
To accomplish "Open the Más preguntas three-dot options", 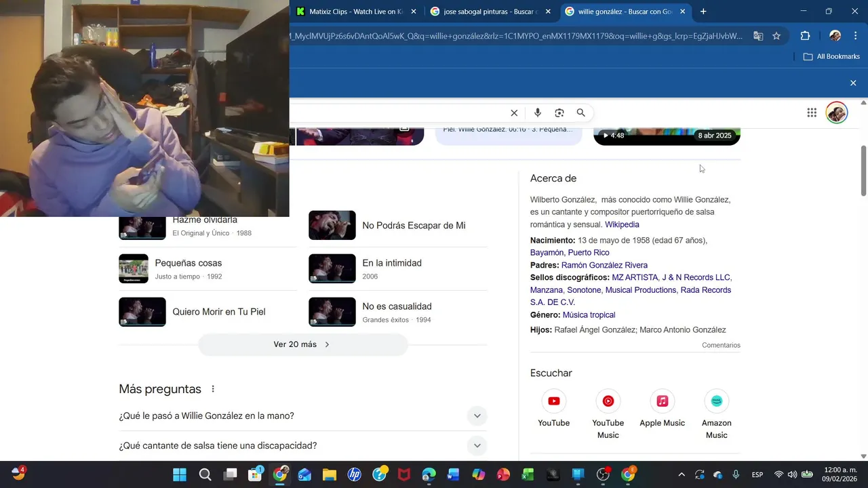I will 213,389.
